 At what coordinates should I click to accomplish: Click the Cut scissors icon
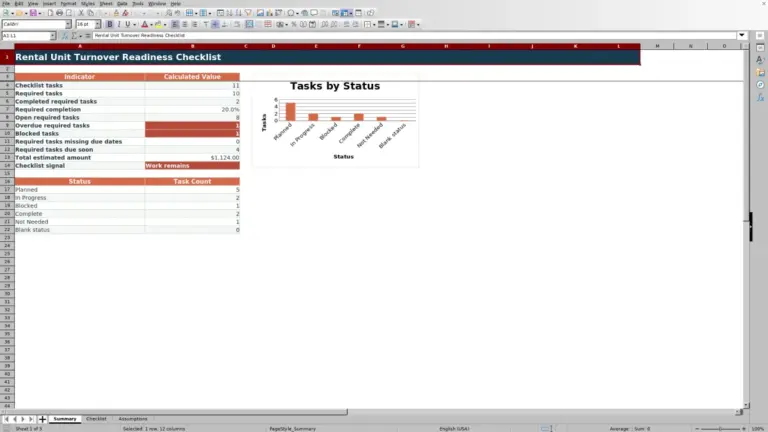click(81, 13)
